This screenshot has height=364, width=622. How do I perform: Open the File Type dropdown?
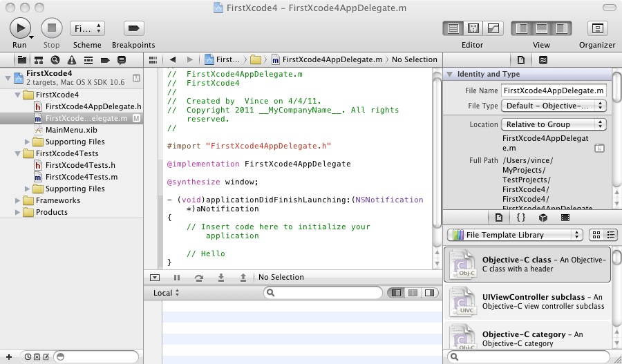pyautogui.click(x=554, y=106)
